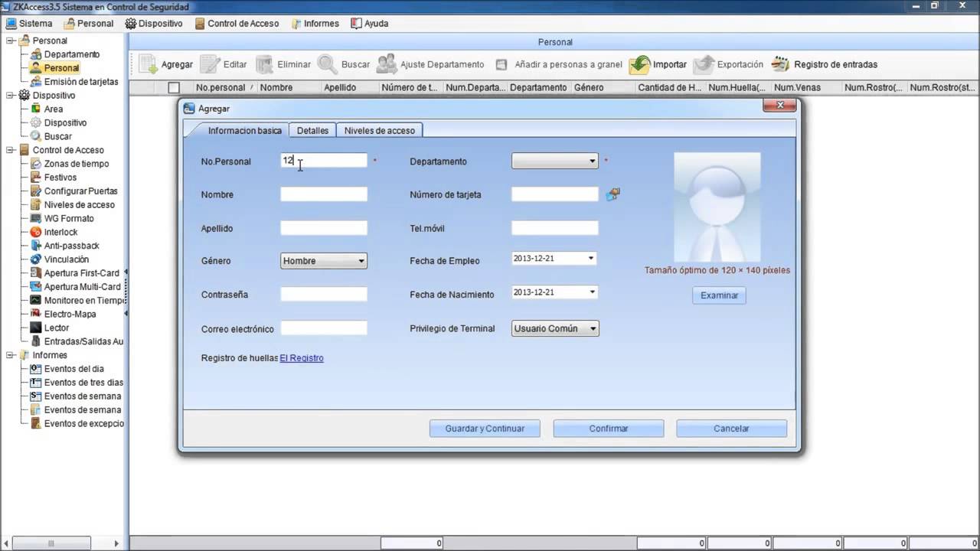Open WG Formato item
Viewport: 980px width, 551px height.
(69, 219)
